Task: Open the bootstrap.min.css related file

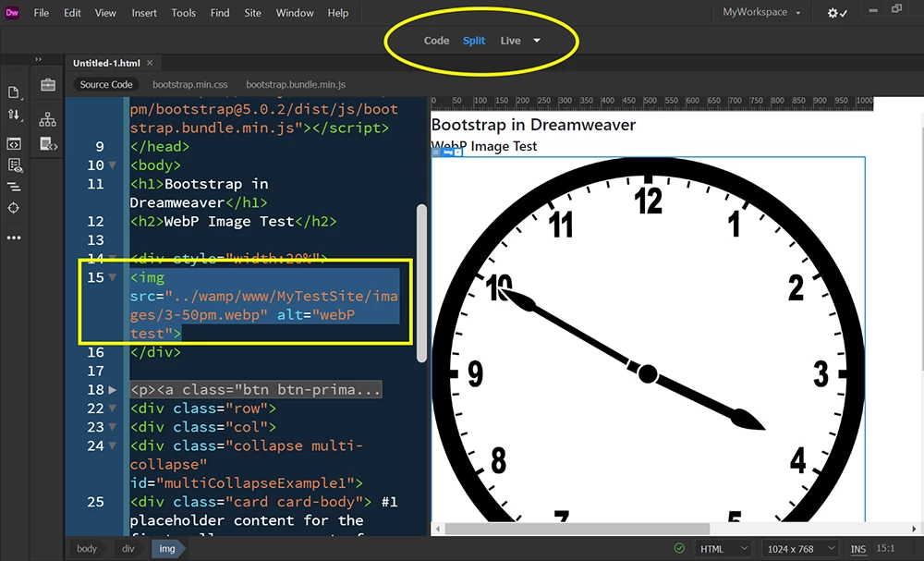Action: pos(189,84)
